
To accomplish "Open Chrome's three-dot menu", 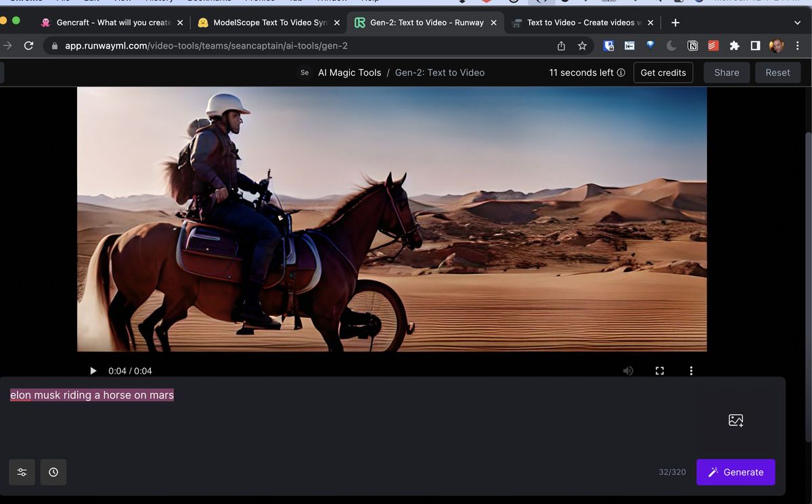I will pyautogui.click(x=796, y=45).
